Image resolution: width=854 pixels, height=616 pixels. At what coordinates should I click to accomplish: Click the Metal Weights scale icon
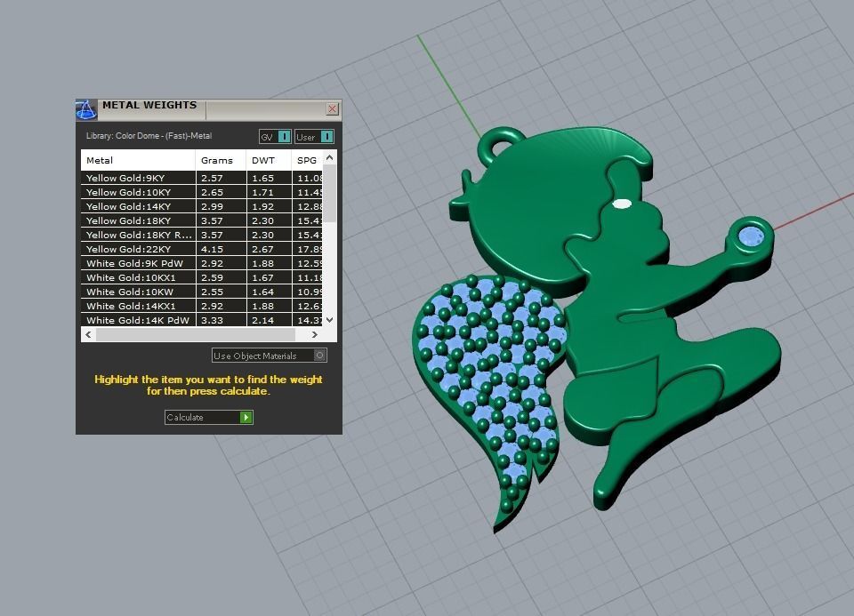coord(85,109)
